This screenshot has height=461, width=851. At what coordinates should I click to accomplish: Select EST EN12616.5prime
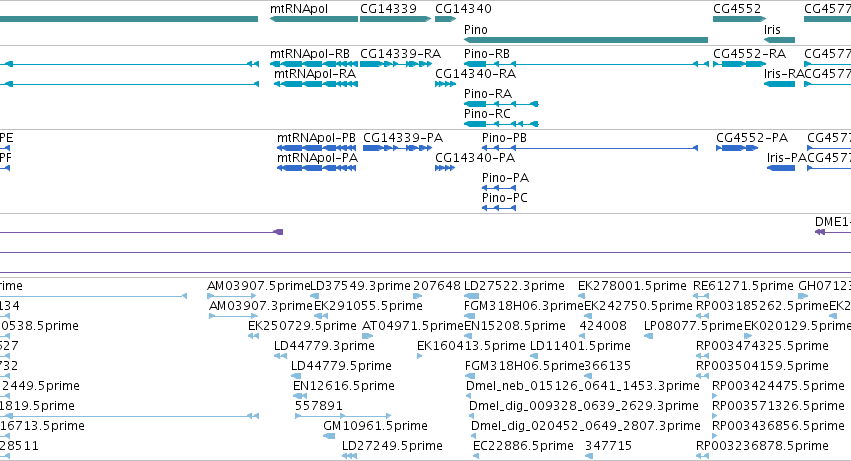[x=344, y=387]
